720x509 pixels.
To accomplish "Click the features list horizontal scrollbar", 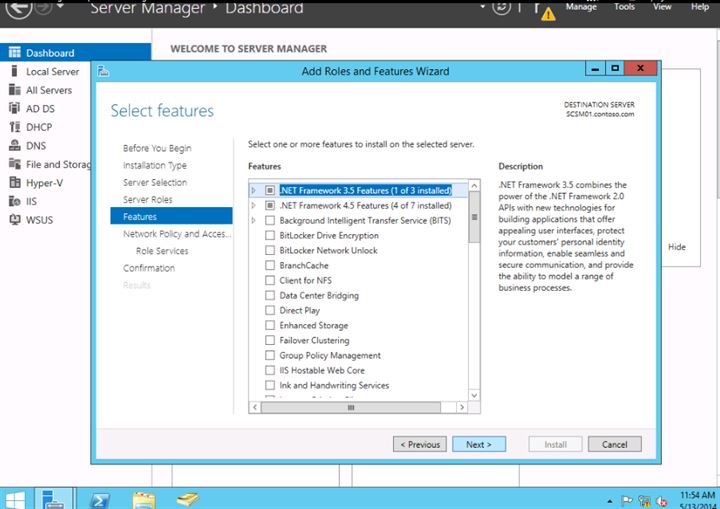I will (351, 408).
